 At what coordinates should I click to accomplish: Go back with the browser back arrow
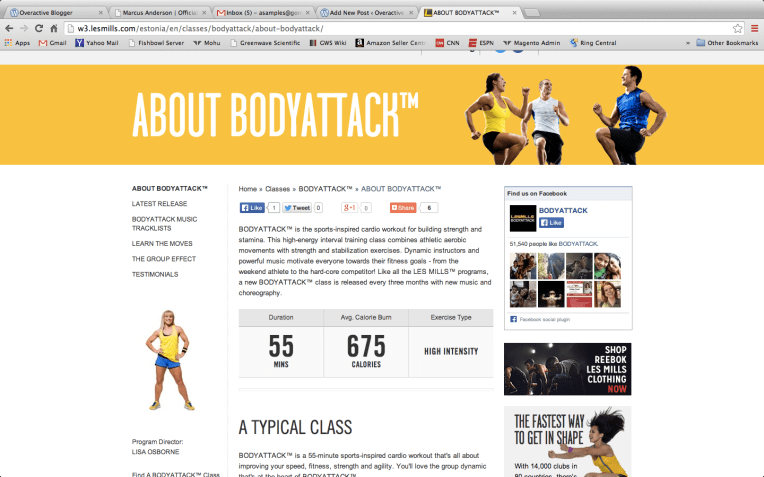9,28
